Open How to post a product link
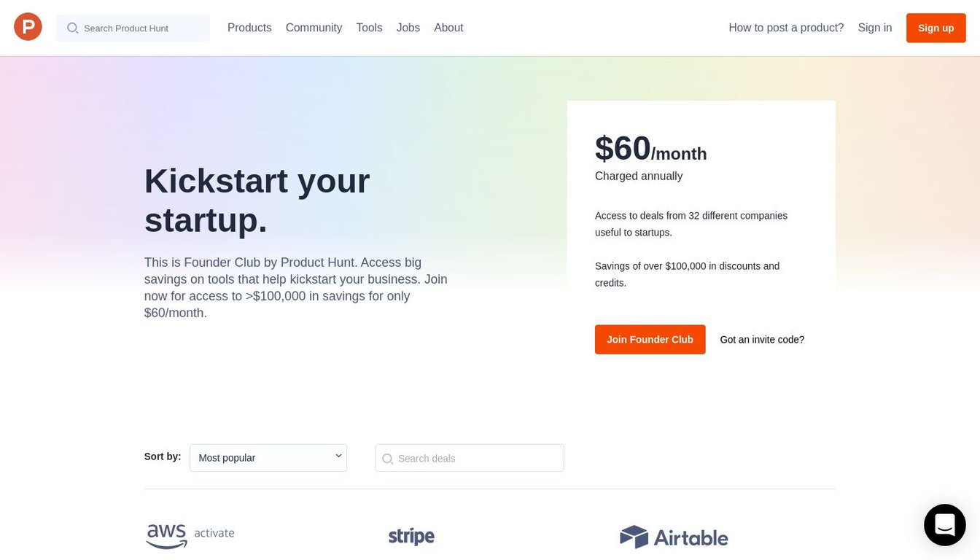 (786, 28)
